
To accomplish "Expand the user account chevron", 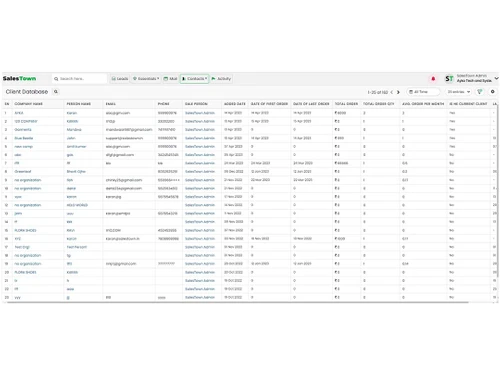I will (x=496, y=78).
